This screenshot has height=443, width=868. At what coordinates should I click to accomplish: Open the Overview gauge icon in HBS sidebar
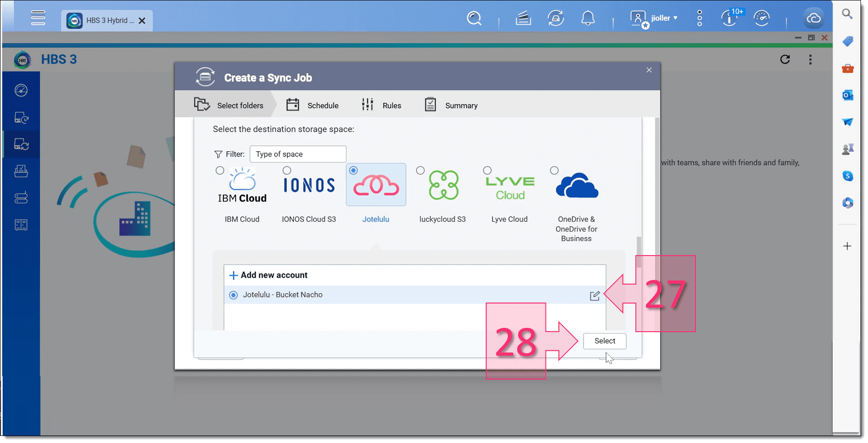(21, 90)
